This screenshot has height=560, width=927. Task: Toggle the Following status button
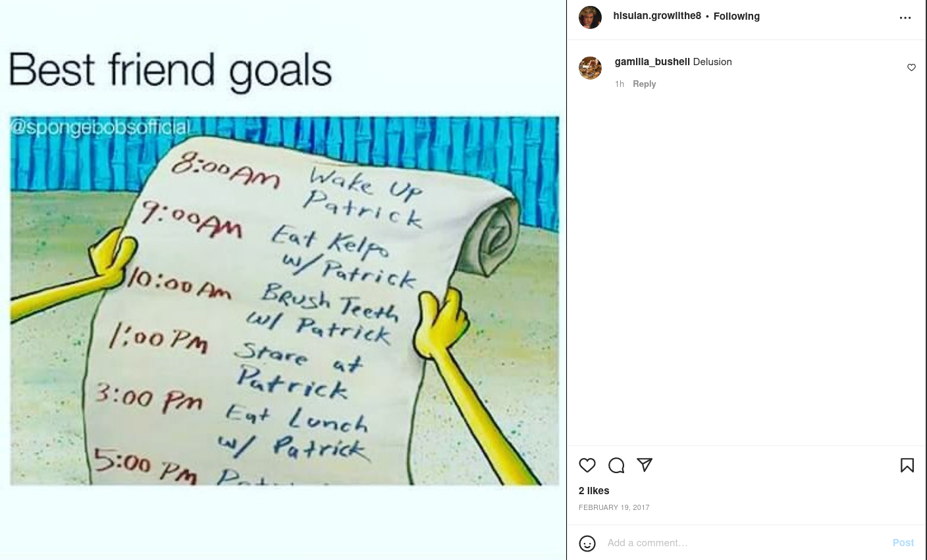coord(736,16)
